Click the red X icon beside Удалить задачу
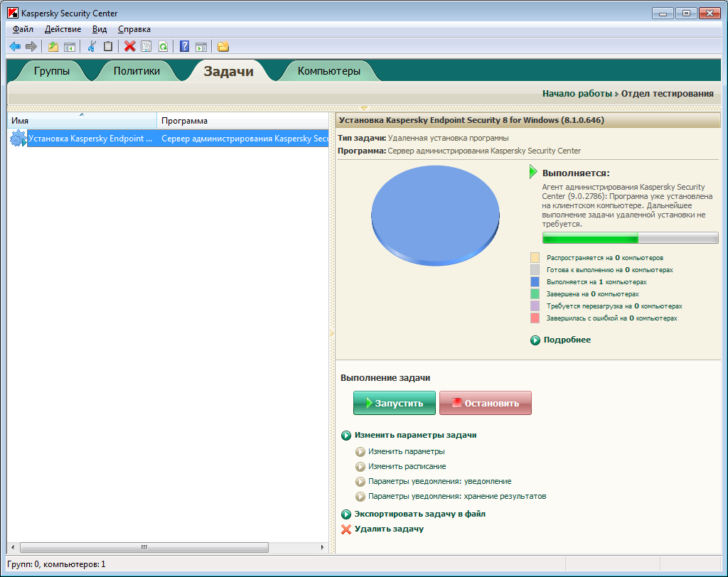Screen dimensions: 728x577 click(346, 529)
